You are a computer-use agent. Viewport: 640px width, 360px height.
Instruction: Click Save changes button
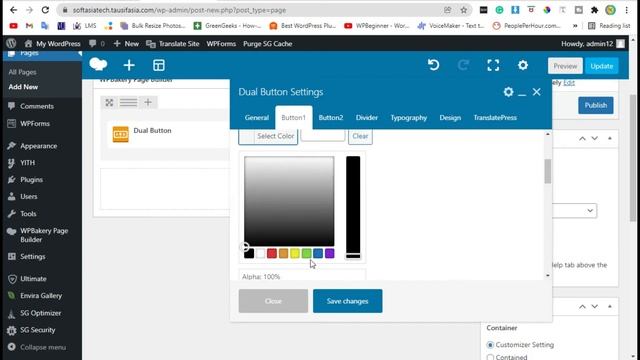click(347, 301)
